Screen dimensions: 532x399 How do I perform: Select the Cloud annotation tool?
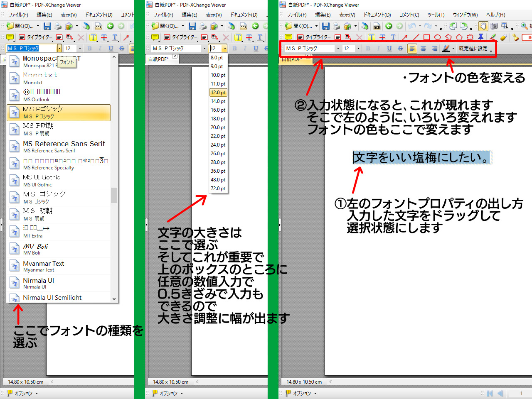[x=470, y=37]
